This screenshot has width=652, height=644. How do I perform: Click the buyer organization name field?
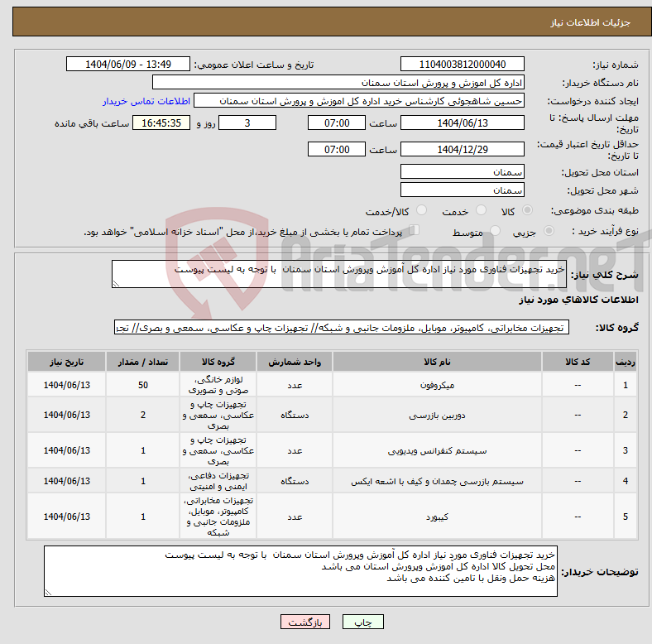[x=338, y=83]
